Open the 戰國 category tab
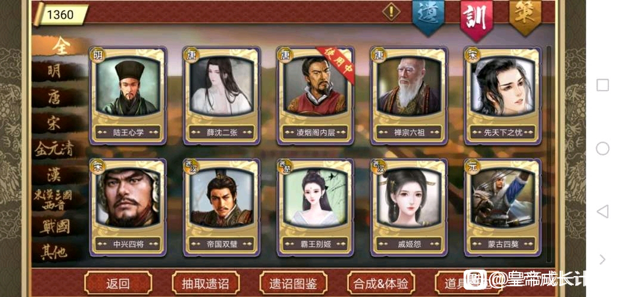Viewport: 644px width, 297px height. (x=55, y=227)
